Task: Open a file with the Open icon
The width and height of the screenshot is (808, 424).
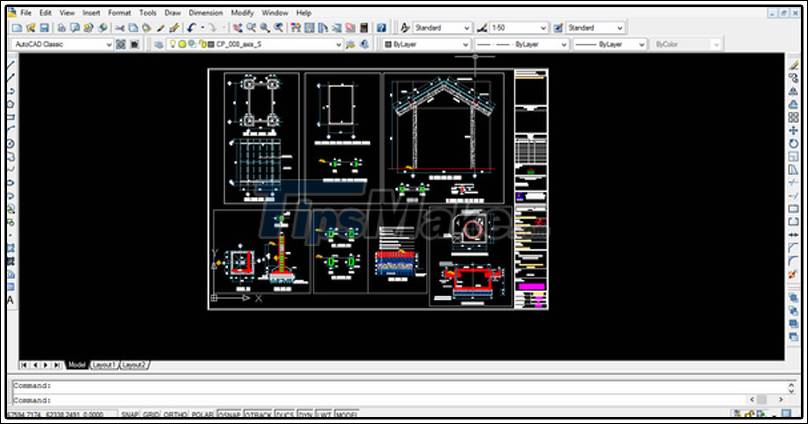Action: 31,28
